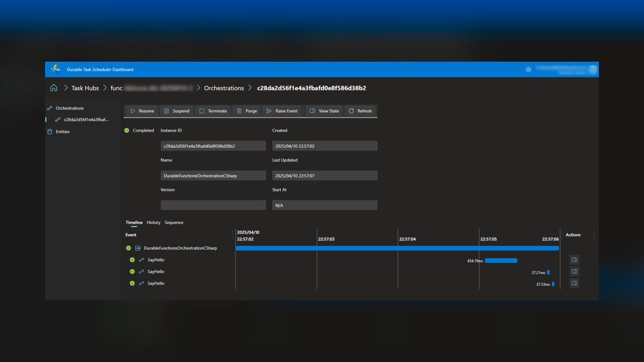Click the DurableFunctionsOrchestrationCSharp event row label
Viewport: 644px width, 362px height.
[x=180, y=248]
